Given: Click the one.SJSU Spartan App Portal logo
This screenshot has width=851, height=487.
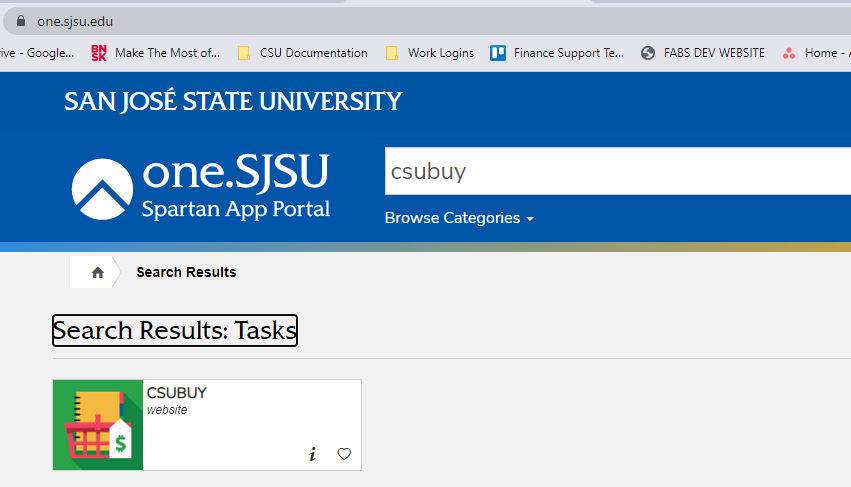Looking at the screenshot, I should (201, 187).
